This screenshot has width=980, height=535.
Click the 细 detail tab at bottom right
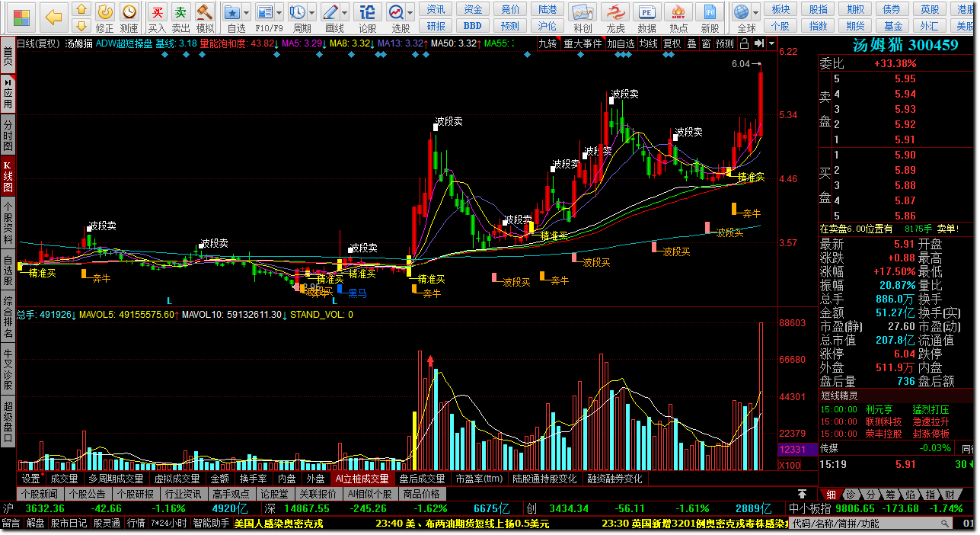click(x=831, y=495)
